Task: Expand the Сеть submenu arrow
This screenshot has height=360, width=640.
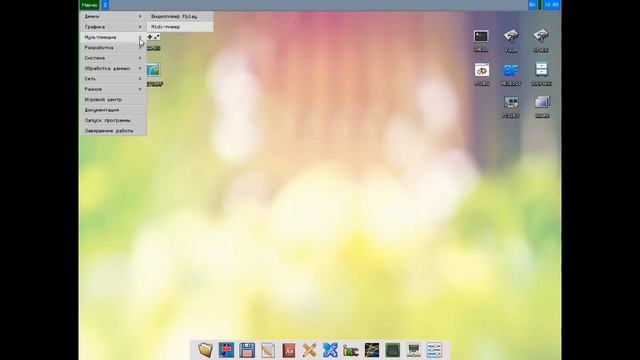Action: [140, 79]
